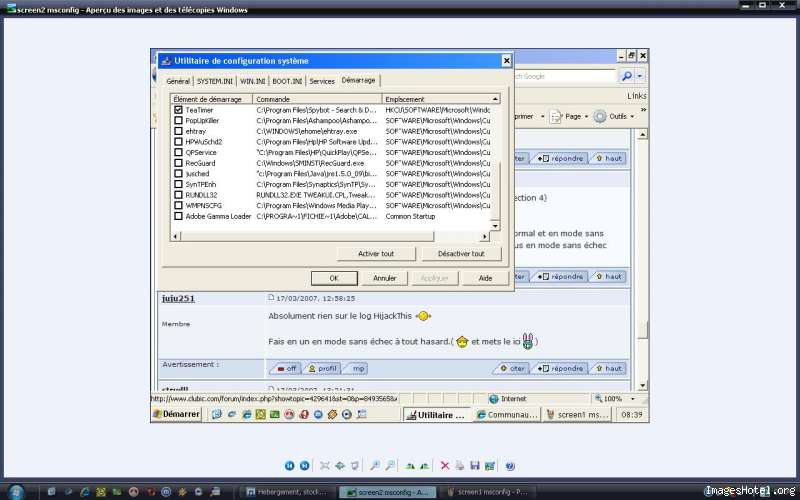Open the viewer Help icon

coord(510,465)
